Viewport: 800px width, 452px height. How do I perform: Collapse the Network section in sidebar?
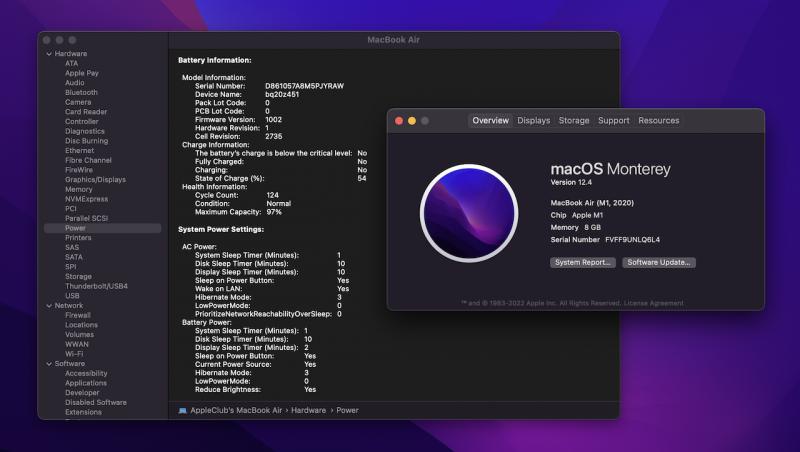pyautogui.click(x=49, y=306)
